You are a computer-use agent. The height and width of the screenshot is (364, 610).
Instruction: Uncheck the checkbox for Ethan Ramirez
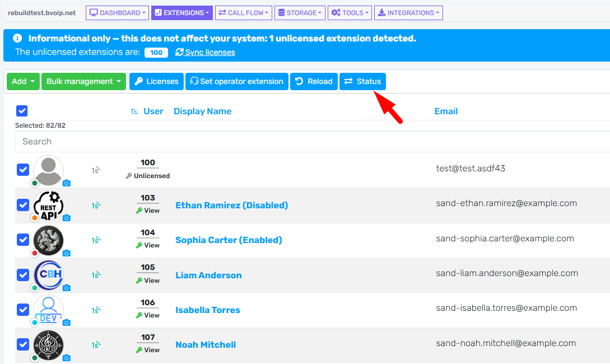pyautogui.click(x=22, y=205)
